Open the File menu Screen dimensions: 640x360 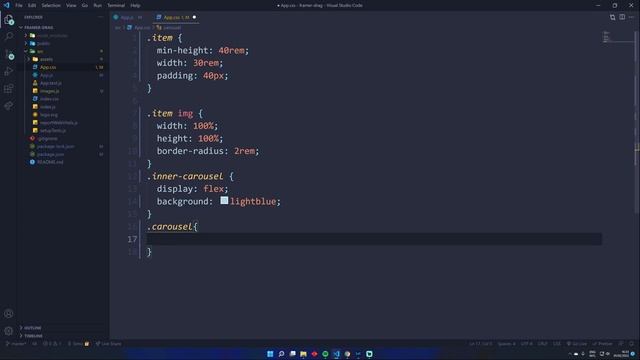19,5
